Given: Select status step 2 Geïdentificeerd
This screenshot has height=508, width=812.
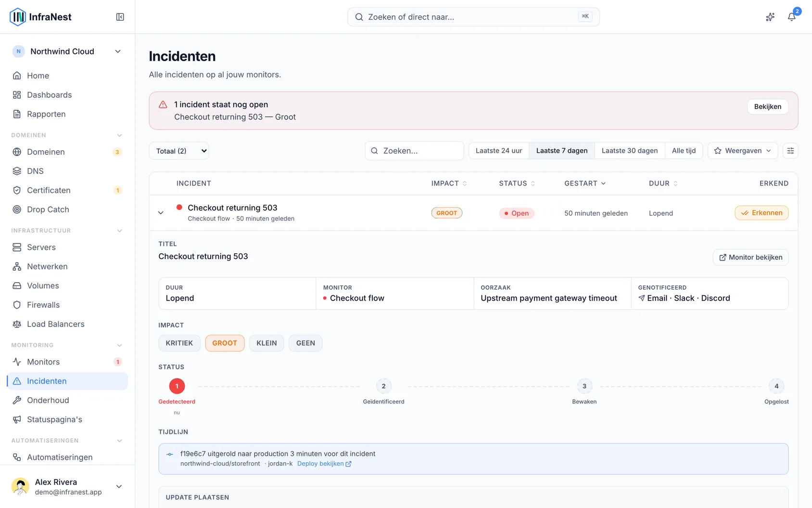Looking at the screenshot, I should 383,386.
